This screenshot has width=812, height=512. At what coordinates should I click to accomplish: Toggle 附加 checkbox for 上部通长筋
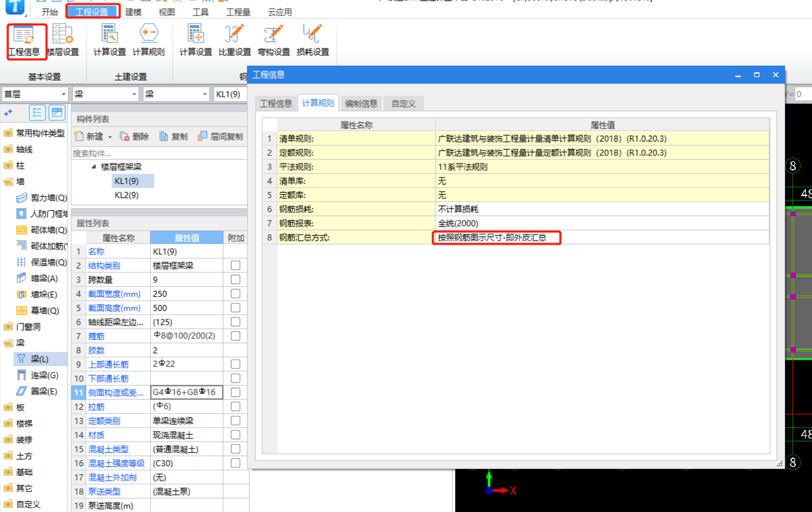pos(235,364)
